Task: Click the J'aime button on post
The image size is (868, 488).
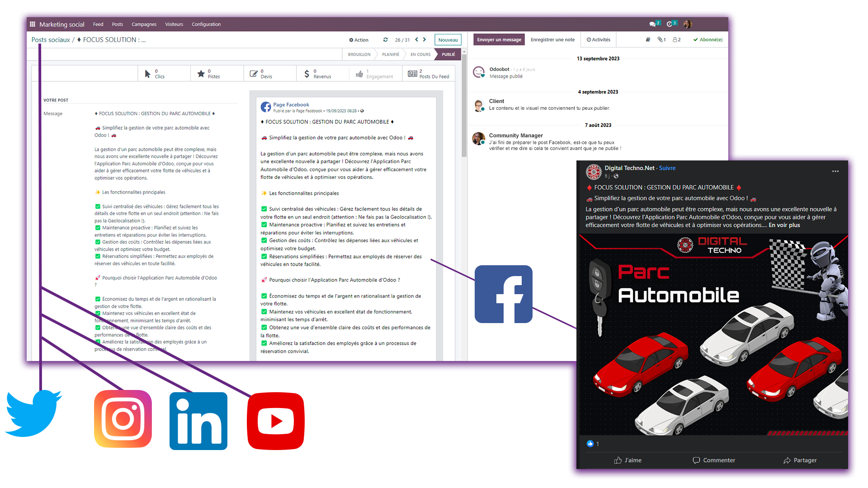Action: tap(628, 460)
